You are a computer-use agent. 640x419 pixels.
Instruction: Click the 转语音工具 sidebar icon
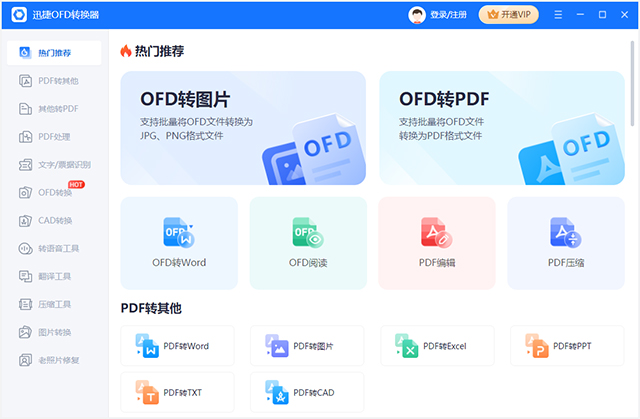pyautogui.click(x=25, y=248)
